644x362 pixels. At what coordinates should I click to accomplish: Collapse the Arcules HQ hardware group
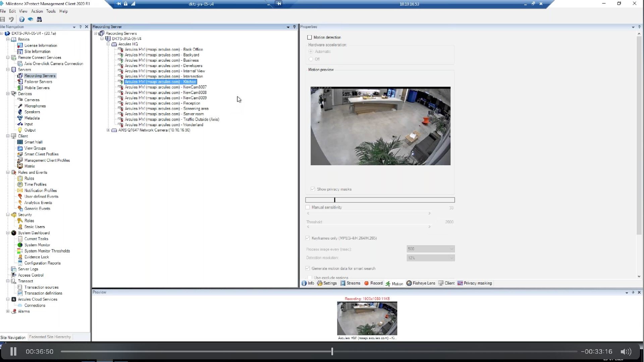pos(108,44)
